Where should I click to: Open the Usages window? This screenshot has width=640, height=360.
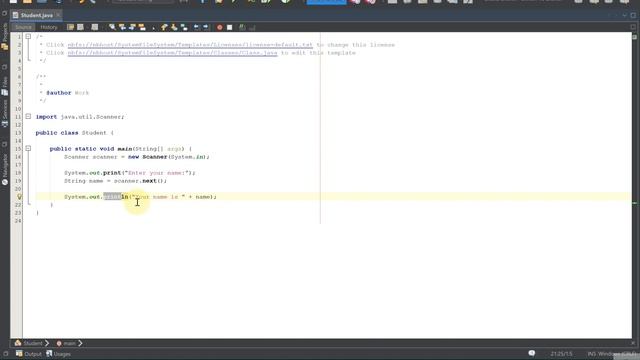click(58, 354)
